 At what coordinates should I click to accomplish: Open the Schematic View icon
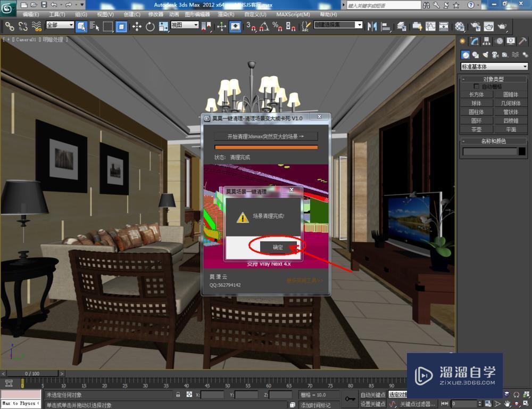(444, 26)
